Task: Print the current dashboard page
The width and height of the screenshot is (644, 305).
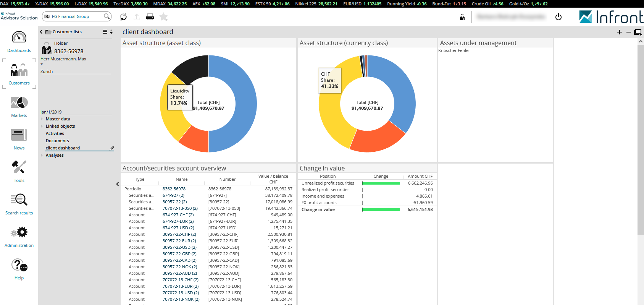Action: coord(150,17)
